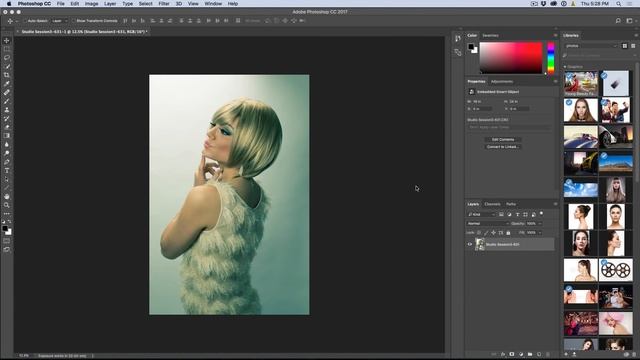Collapse the Graphics section in Libraries
Viewport: 640px width, 360px height.
565,67
